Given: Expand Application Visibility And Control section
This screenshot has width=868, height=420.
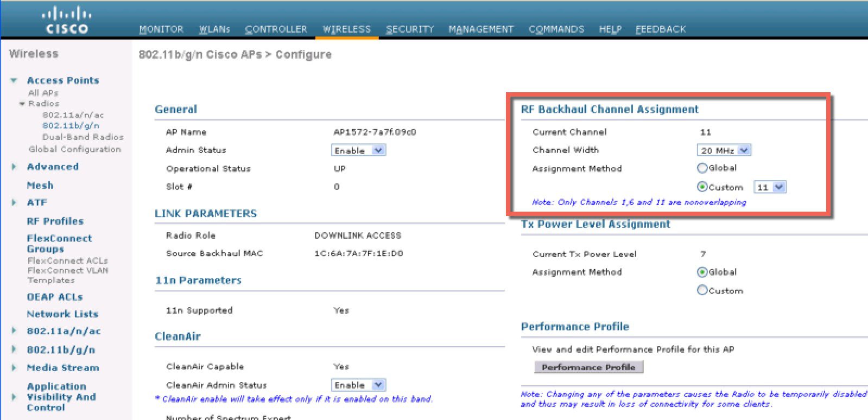Looking at the screenshot, I should tap(14, 397).
